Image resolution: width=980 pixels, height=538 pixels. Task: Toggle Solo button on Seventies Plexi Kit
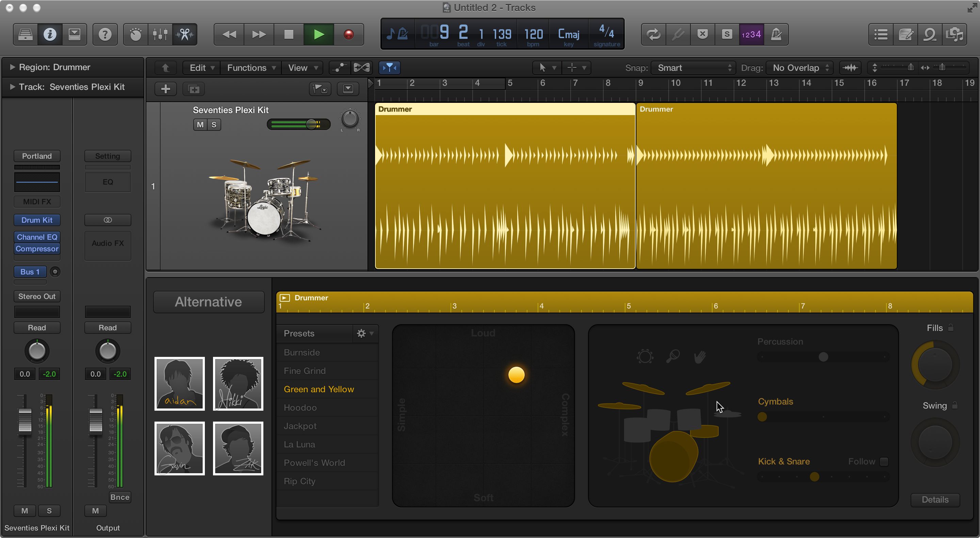point(214,125)
